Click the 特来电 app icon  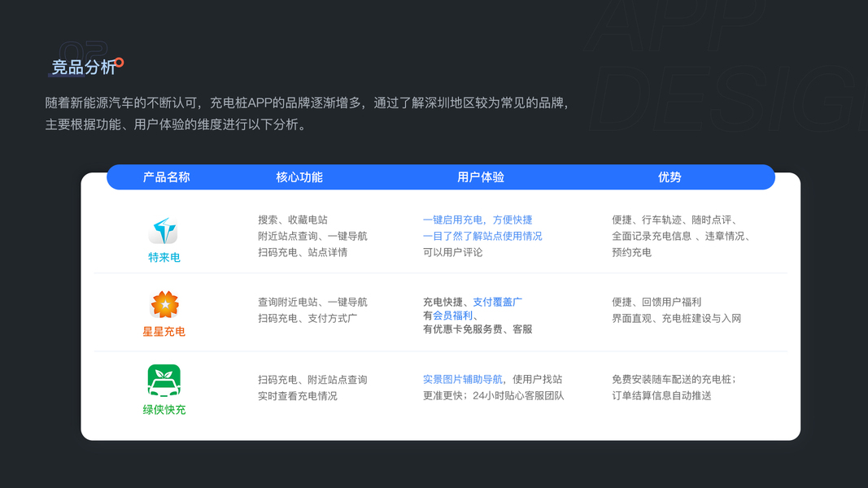pyautogui.click(x=164, y=231)
